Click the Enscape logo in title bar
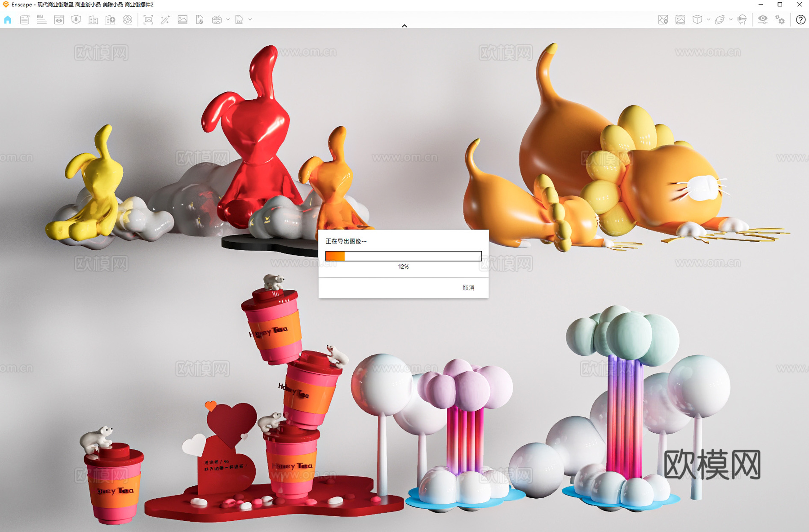 pos(6,4)
